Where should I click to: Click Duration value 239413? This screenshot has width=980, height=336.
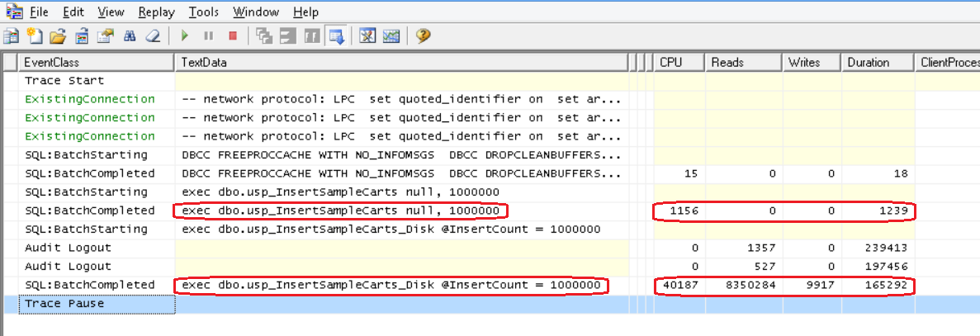tap(886, 248)
